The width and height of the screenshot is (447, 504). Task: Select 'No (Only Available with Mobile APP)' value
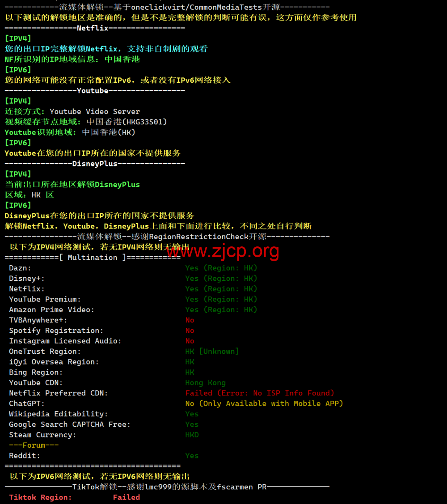pyautogui.click(x=264, y=403)
